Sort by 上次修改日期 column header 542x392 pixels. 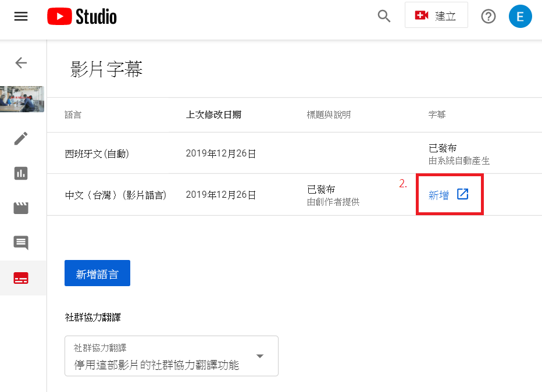point(213,115)
